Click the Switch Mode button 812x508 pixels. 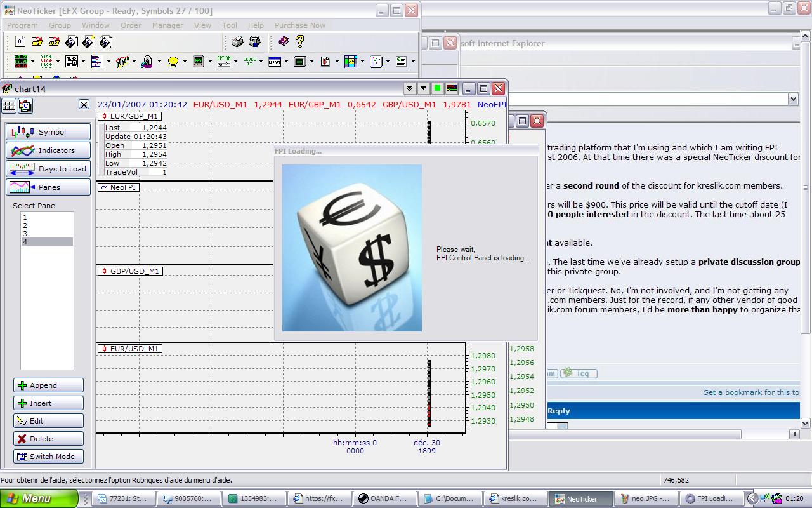(48, 457)
